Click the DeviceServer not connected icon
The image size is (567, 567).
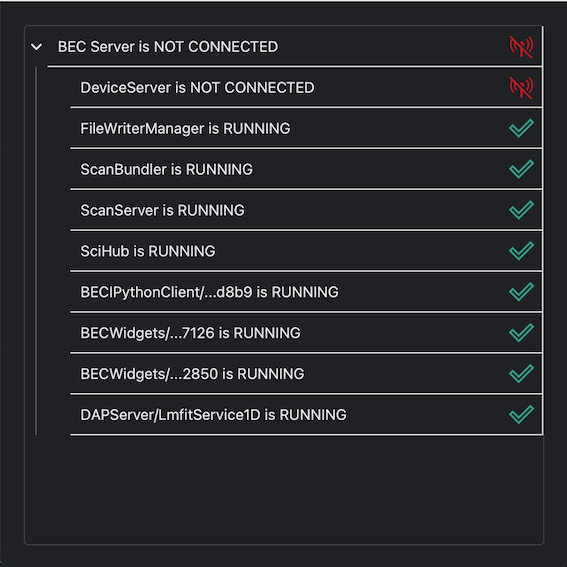pos(521,88)
